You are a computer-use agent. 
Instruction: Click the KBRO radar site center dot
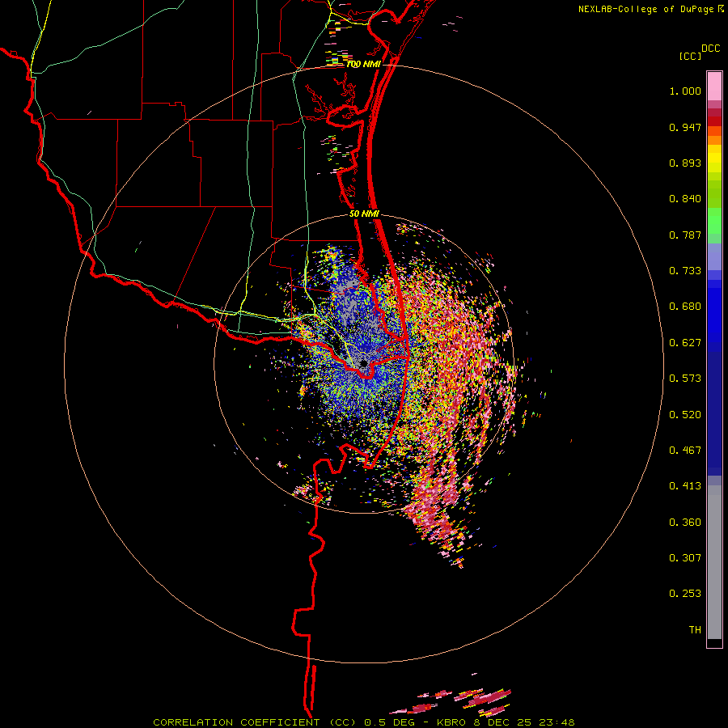pos(363,363)
